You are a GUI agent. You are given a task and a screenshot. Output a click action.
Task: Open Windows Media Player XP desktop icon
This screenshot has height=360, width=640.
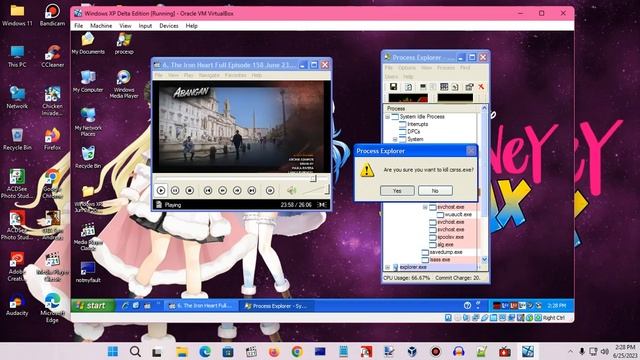pos(124,84)
